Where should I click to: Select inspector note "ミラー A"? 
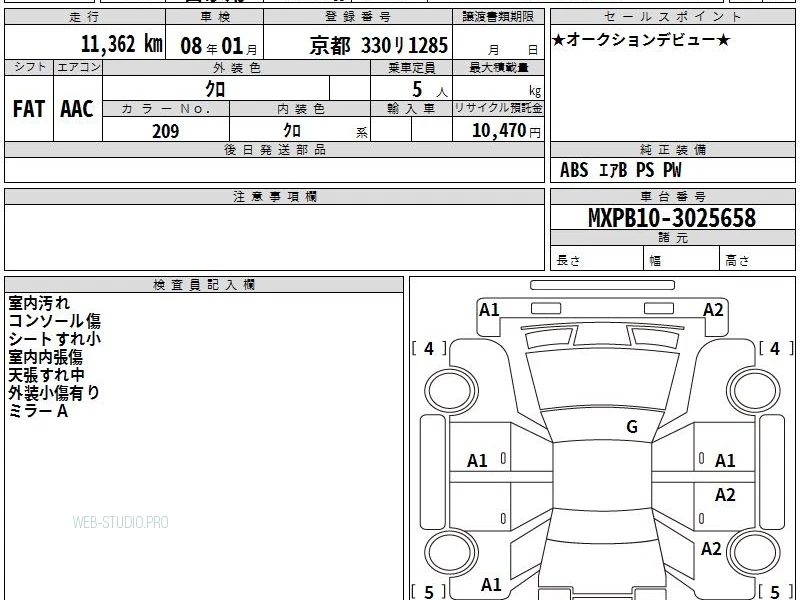click(38, 411)
